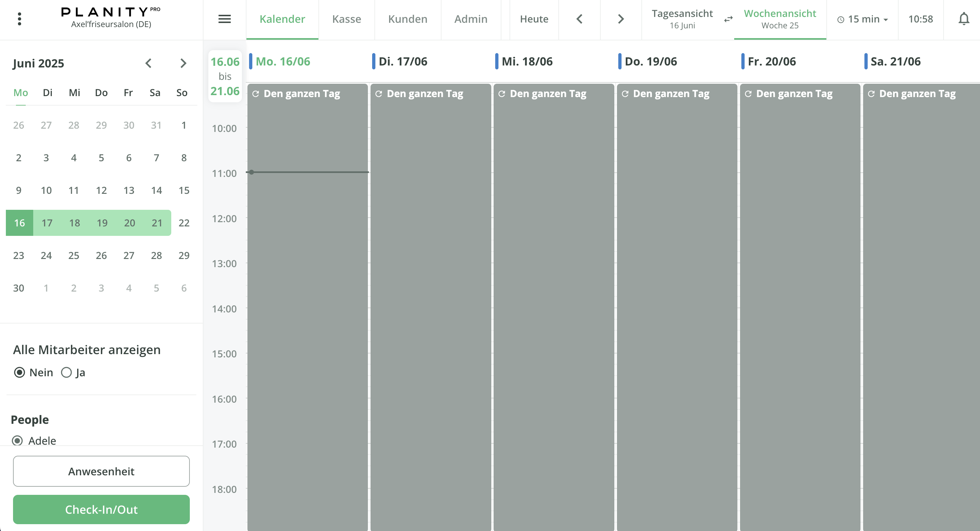
Task: Select June 10 in mini calendar
Action: tap(47, 190)
